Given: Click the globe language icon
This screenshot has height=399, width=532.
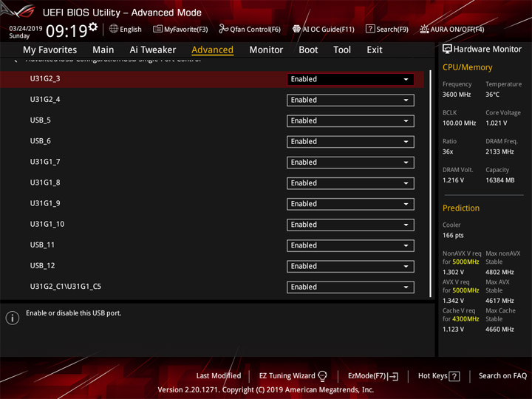Looking at the screenshot, I should coord(114,29).
